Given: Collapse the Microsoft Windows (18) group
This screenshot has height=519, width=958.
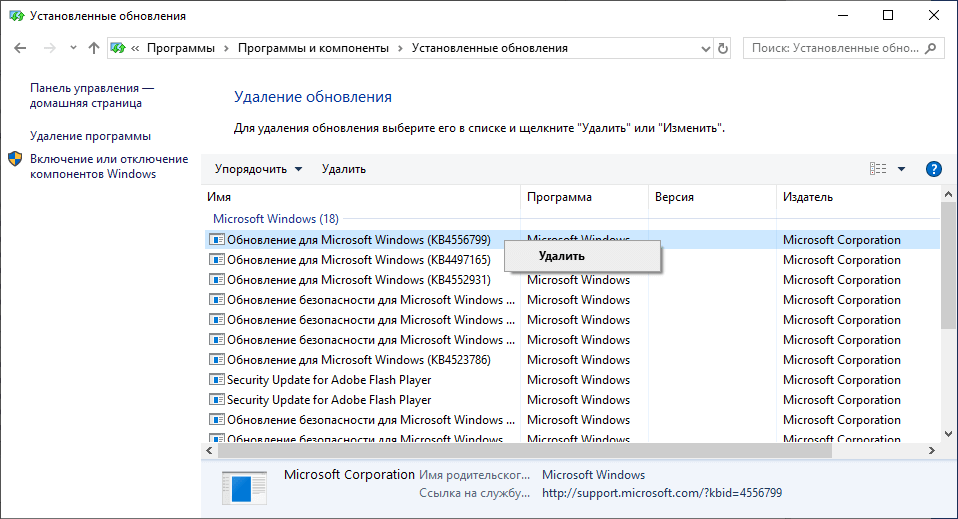Looking at the screenshot, I should click(276, 219).
